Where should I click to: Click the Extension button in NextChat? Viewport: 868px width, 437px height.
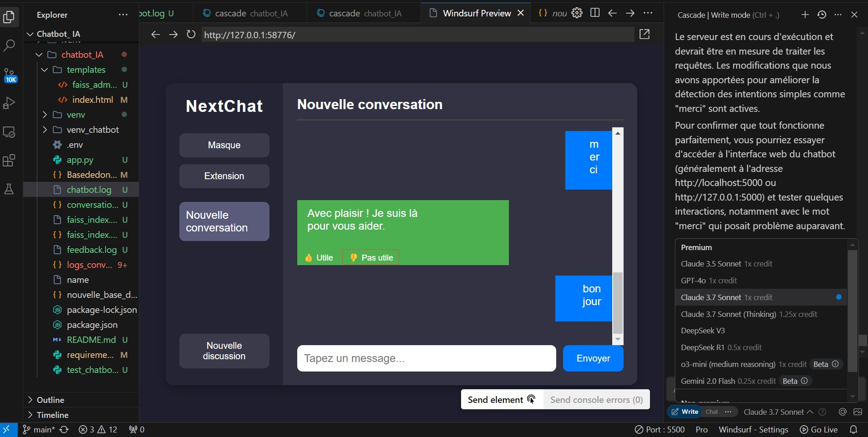[224, 176]
